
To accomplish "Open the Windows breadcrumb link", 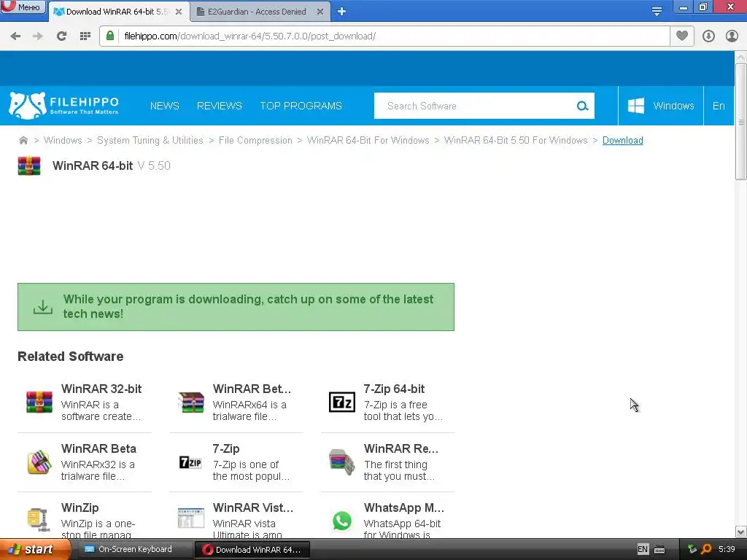I will (x=63, y=141).
